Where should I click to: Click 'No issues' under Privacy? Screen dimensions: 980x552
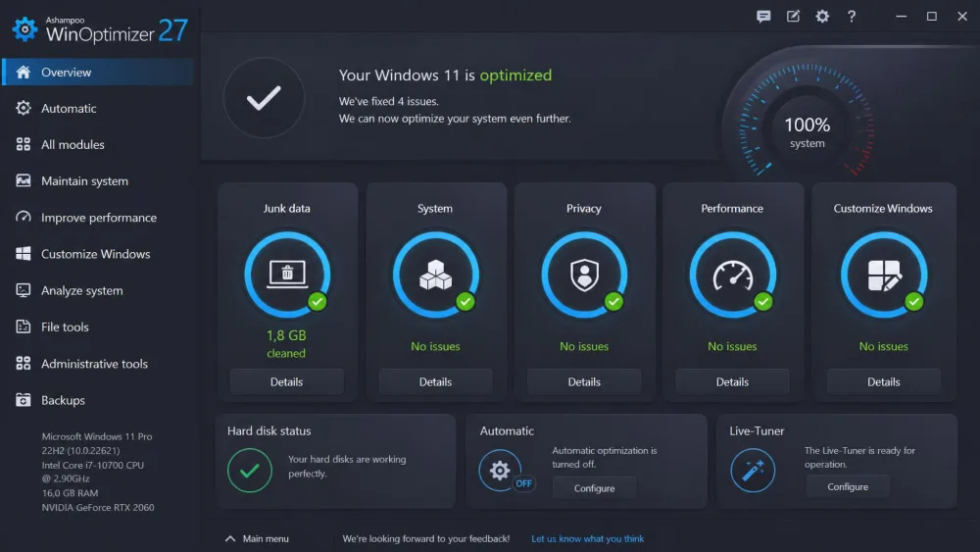tap(584, 346)
